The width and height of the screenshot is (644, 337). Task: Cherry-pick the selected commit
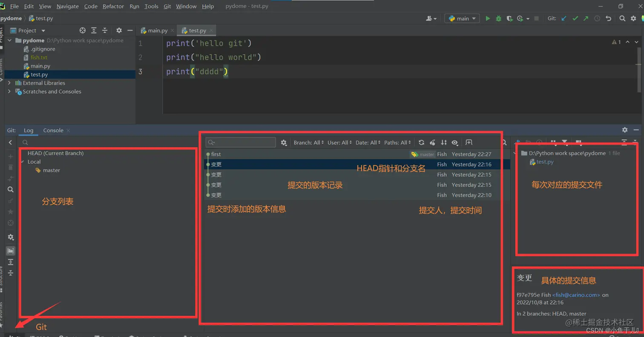coord(432,143)
